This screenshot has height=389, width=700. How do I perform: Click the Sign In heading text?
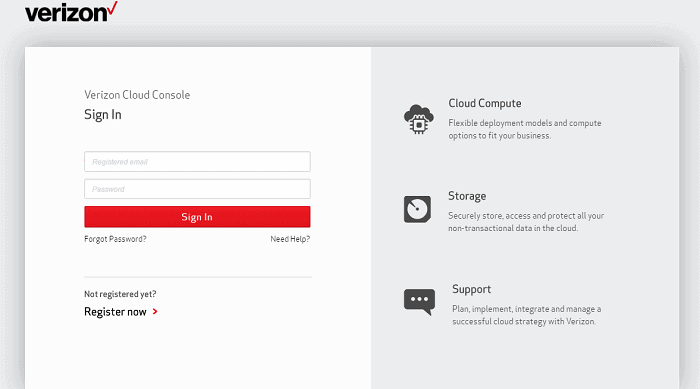[x=103, y=115]
